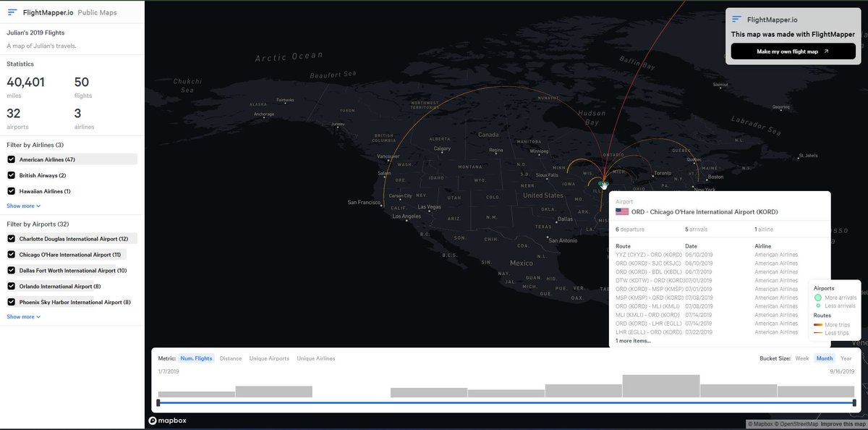
Task: Click the More trips legend line
Action: pos(818,325)
